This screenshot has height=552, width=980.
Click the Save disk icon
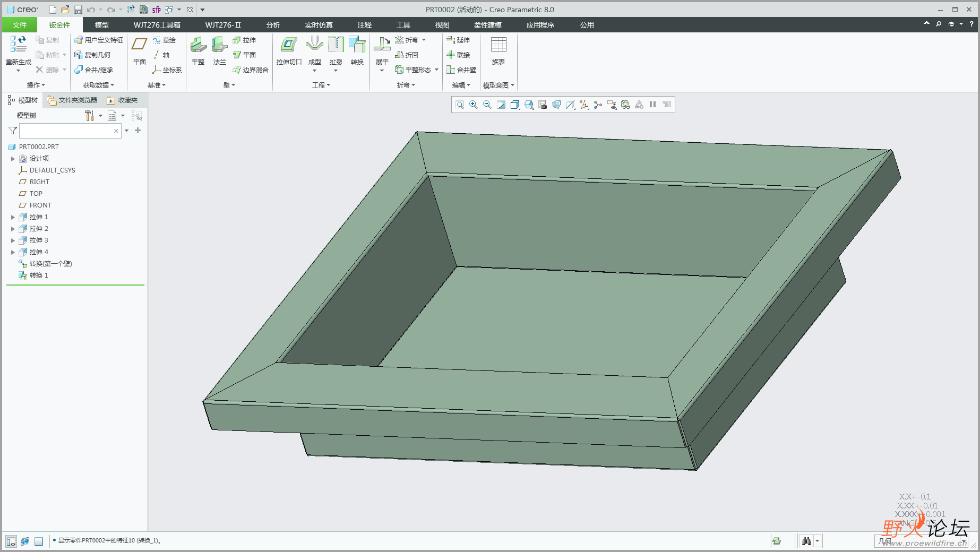(x=78, y=10)
